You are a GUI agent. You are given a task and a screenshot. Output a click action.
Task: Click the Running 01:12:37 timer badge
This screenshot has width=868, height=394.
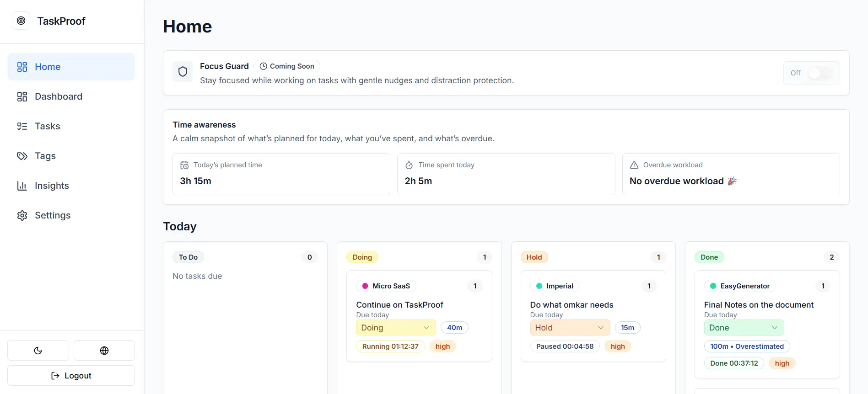tap(390, 346)
